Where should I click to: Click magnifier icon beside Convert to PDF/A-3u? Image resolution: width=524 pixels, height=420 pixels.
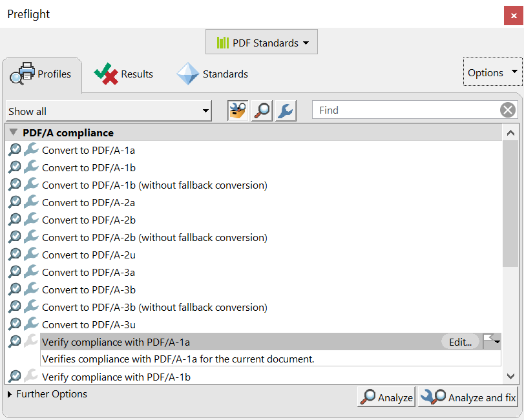click(15, 324)
